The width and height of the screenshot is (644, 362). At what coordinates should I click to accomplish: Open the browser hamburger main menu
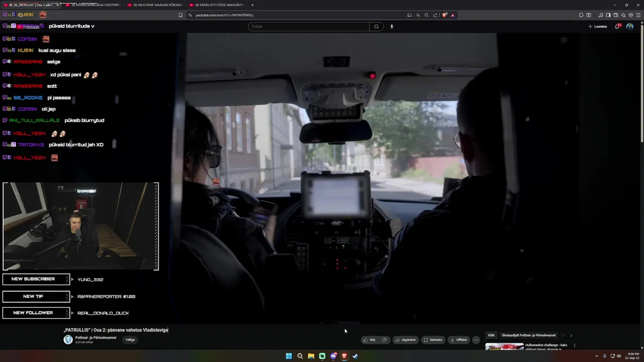click(x=638, y=15)
